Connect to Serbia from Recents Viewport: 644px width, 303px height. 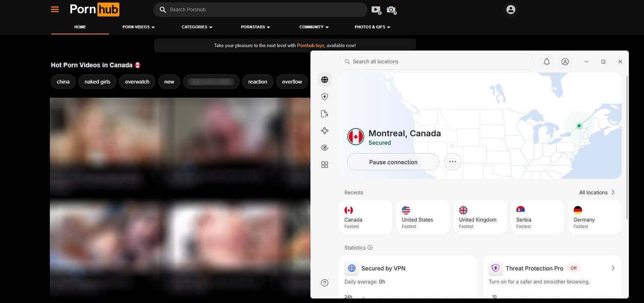(538, 217)
